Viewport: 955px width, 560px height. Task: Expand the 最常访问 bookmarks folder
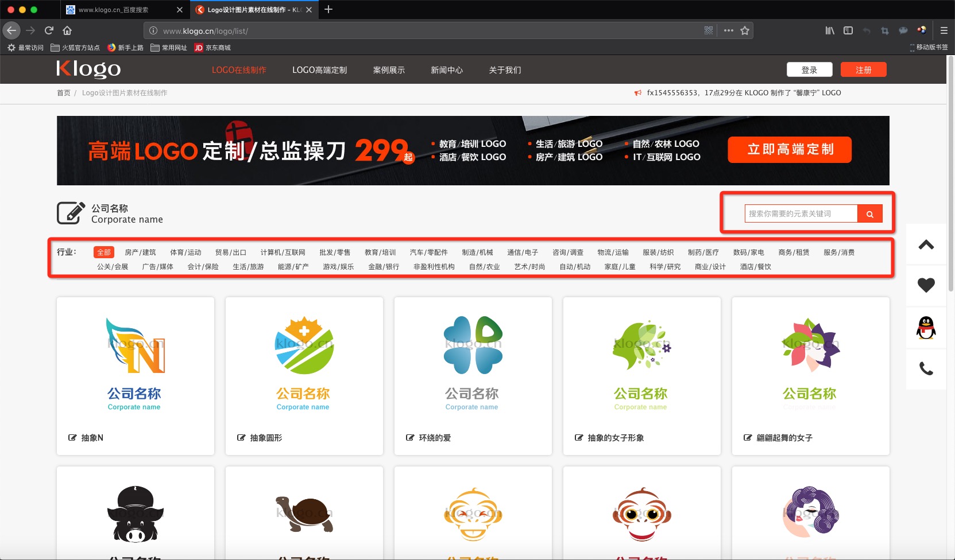[25, 48]
